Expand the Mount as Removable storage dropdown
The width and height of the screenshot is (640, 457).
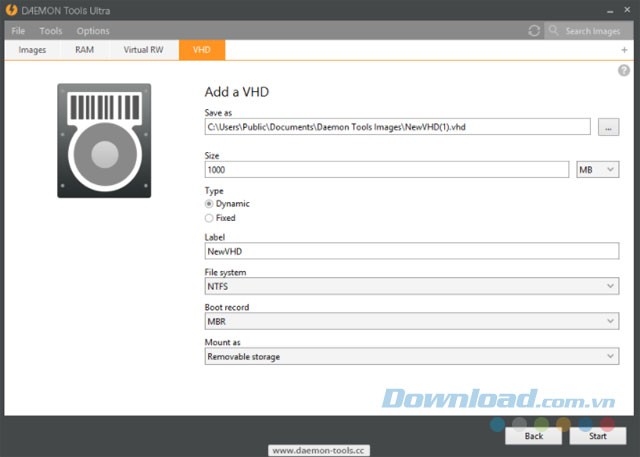[x=411, y=356]
